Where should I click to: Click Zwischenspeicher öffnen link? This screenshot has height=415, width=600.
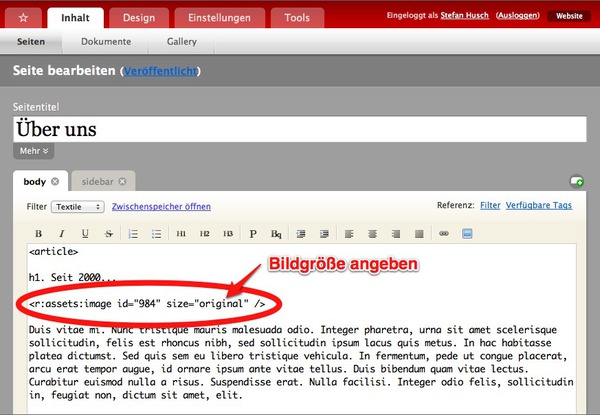(161, 207)
